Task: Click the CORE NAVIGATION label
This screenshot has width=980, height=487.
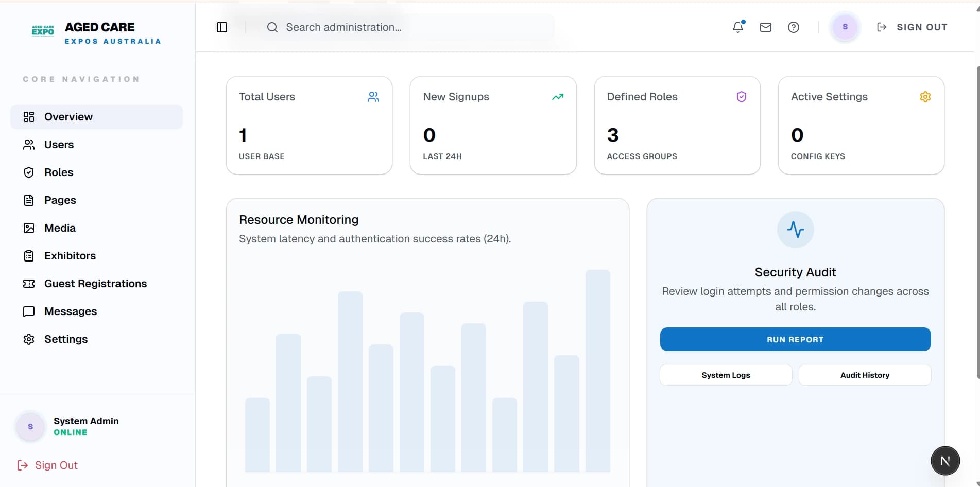Action: 81,79
